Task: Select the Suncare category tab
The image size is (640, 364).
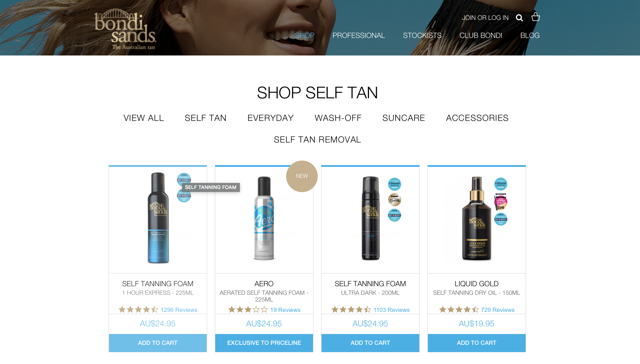Action: click(x=403, y=118)
